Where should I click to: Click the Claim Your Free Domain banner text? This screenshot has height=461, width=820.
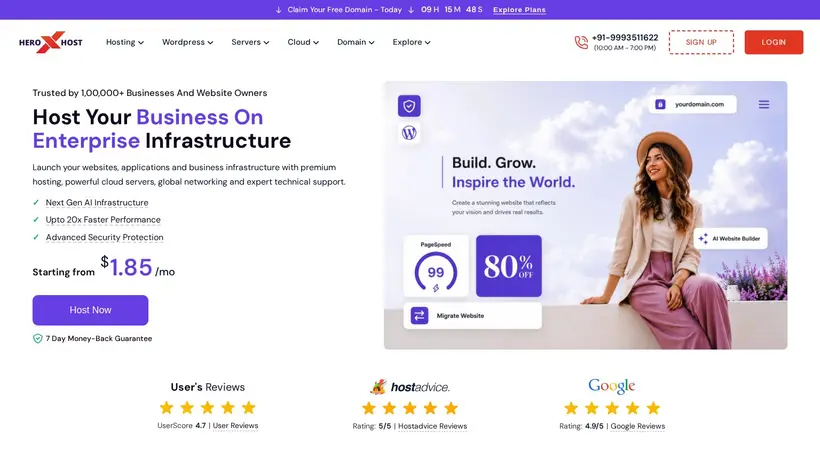pyautogui.click(x=345, y=10)
